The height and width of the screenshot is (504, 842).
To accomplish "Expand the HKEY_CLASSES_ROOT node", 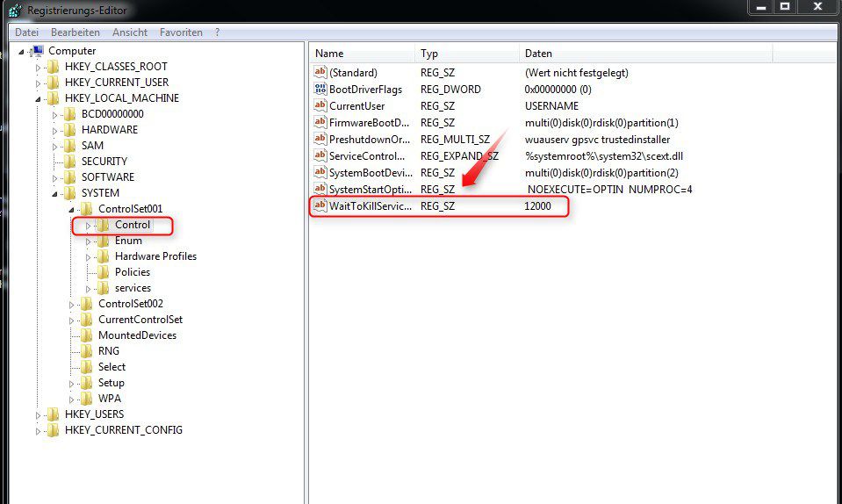I will click(38, 68).
